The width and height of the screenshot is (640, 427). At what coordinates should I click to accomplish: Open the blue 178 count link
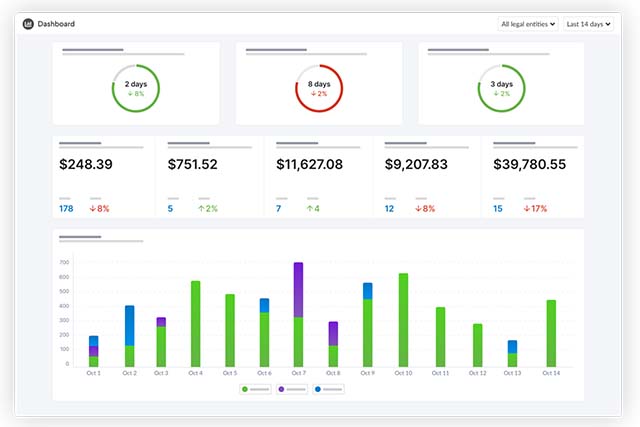66,208
